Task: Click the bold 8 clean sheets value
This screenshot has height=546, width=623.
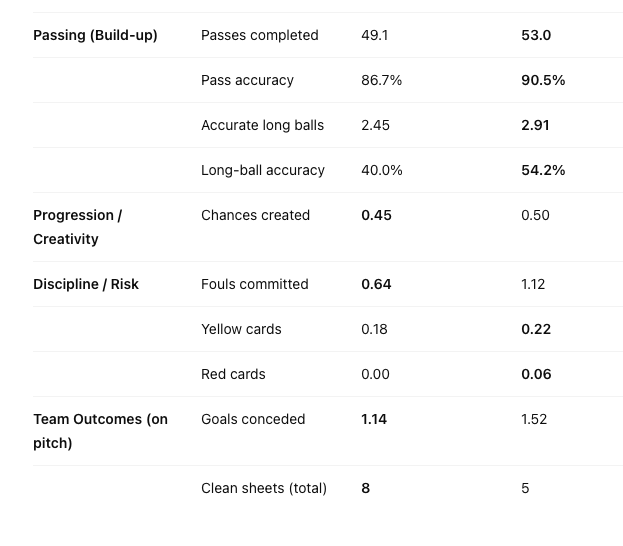Action: point(366,488)
